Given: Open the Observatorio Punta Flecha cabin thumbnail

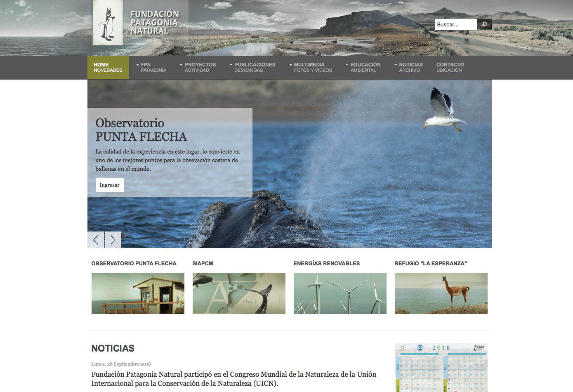Looking at the screenshot, I should click(x=138, y=293).
